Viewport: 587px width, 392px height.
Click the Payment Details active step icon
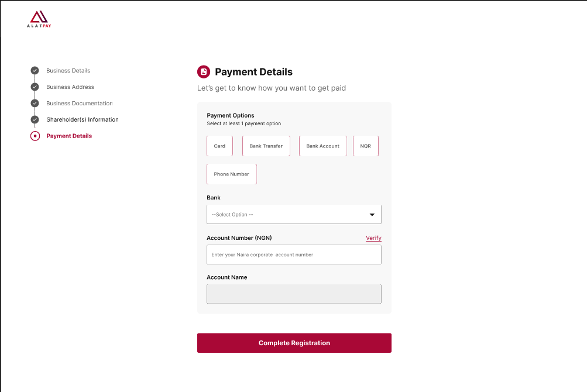point(35,136)
